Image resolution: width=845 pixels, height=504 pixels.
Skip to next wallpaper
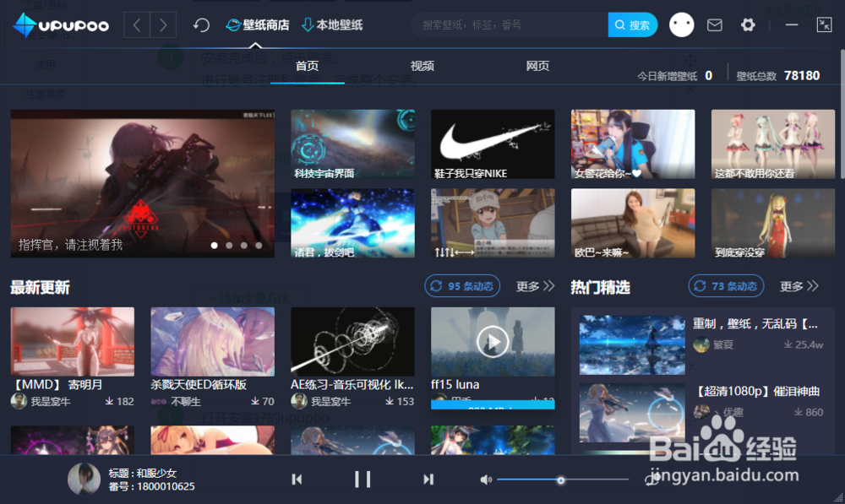click(428, 480)
